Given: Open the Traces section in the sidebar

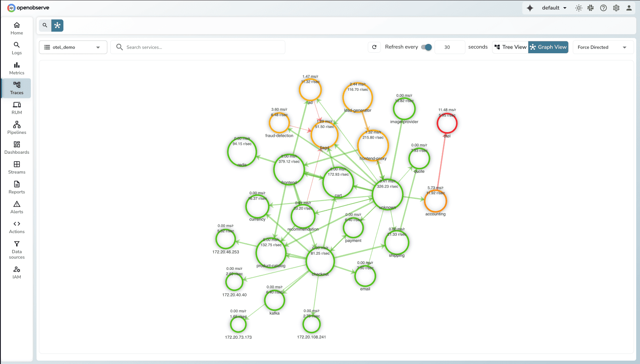Looking at the screenshot, I should point(16,88).
